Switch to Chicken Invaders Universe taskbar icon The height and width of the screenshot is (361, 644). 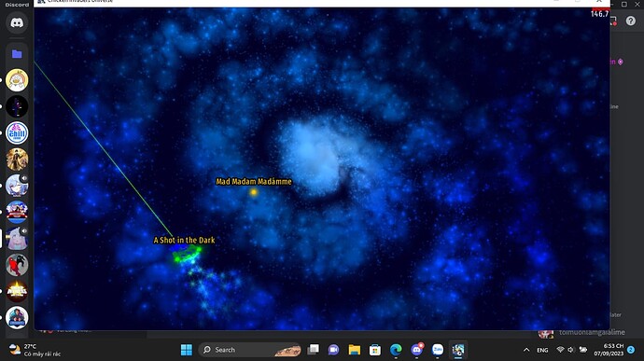[x=458, y=350]
